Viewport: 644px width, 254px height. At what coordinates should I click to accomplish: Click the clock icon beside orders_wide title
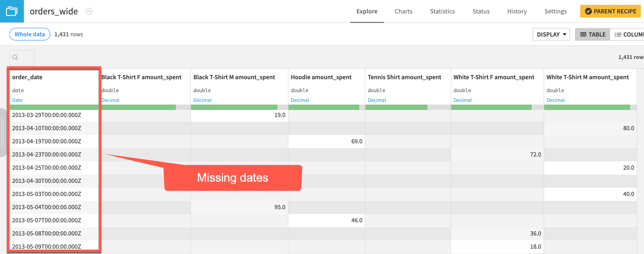[90, 11]
